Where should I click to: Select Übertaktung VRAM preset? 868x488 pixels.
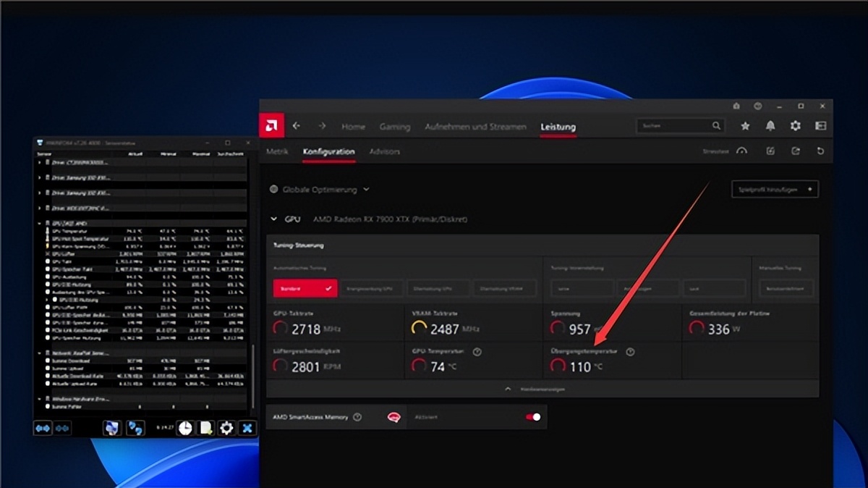(504, 288)
